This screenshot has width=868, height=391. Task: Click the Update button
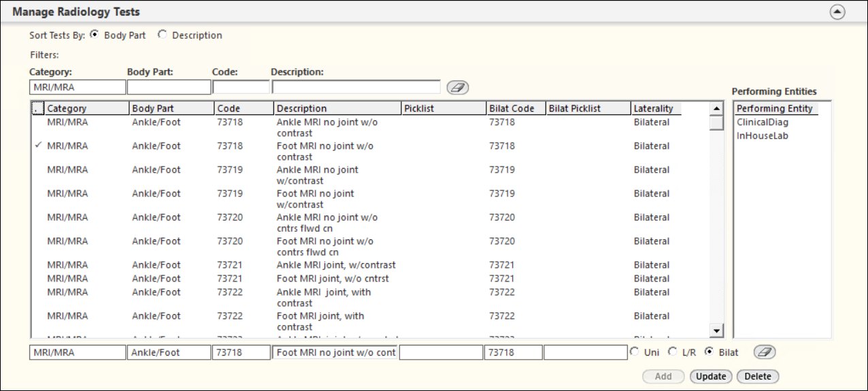[x=711, y=376]
